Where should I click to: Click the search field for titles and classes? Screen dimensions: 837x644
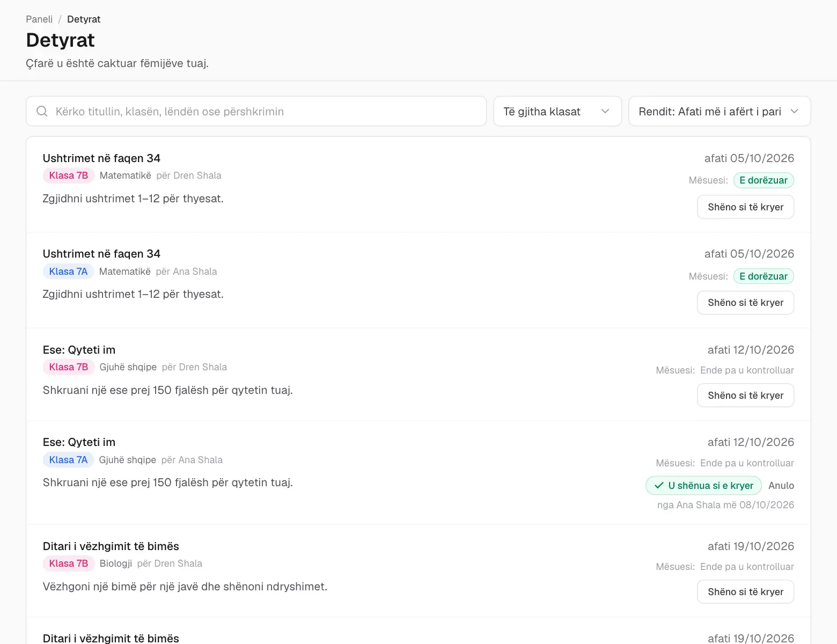click(x=256, y=111)
